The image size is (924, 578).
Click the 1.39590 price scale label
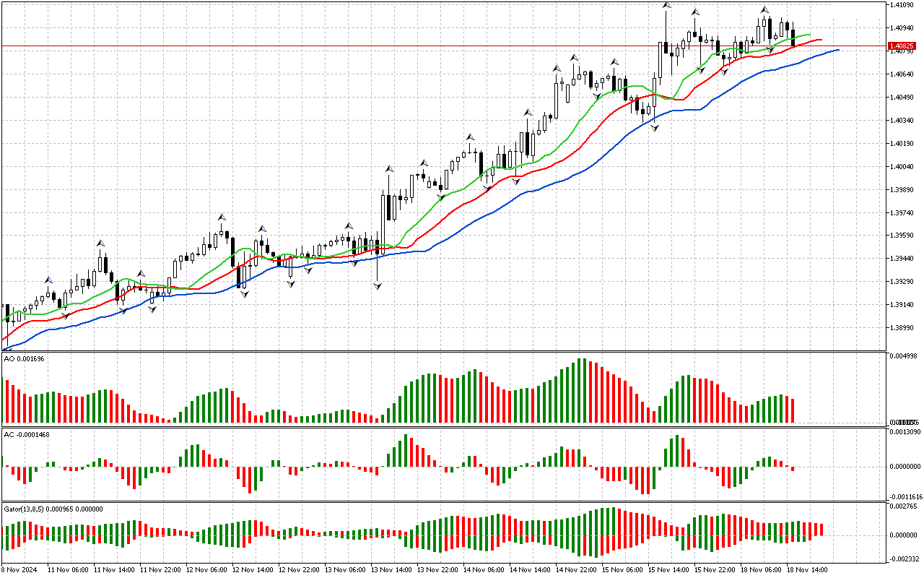(902, 236)
